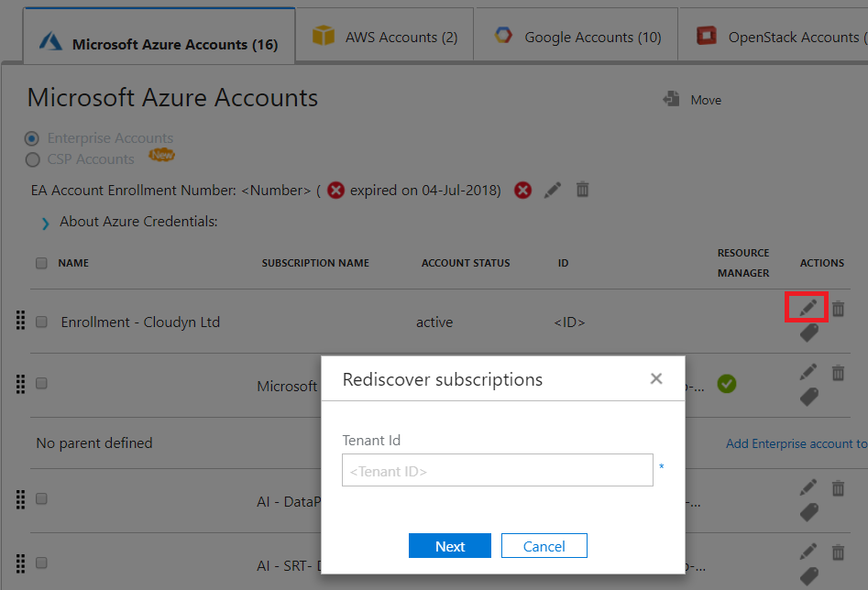Edit the AI - SRT row

point(808,552)
